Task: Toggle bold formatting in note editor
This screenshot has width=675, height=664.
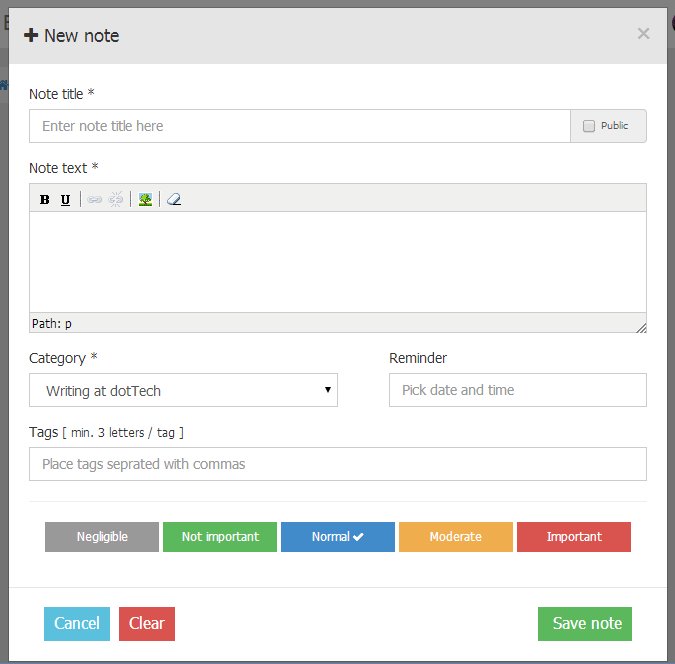Action: [44, 199]
